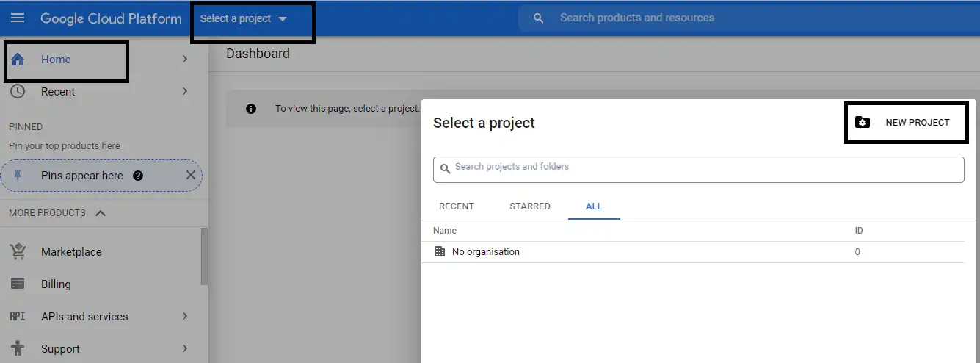Click the ID value 0
980x363 pixels.
(x=857, y=252)
